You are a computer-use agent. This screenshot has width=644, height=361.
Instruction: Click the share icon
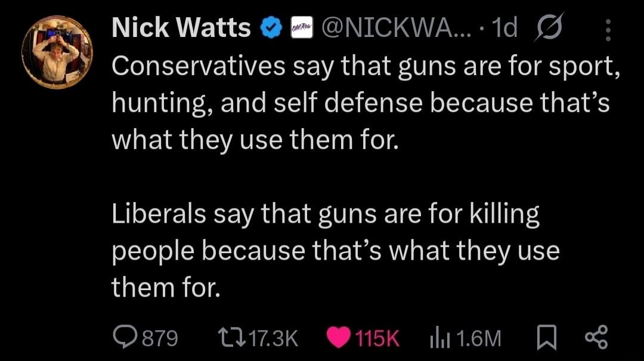click(596, 337)
